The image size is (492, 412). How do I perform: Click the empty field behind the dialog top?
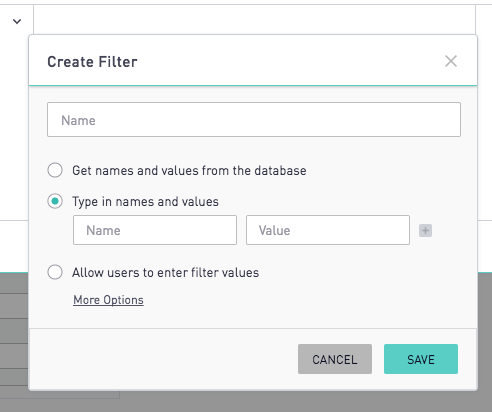tap(254, 19)
